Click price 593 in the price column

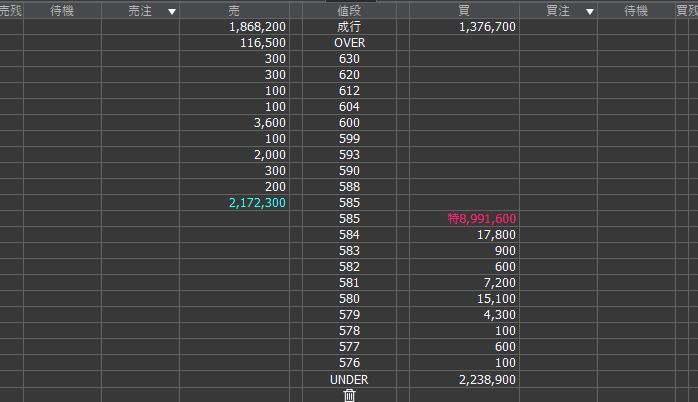click(349, 155)
